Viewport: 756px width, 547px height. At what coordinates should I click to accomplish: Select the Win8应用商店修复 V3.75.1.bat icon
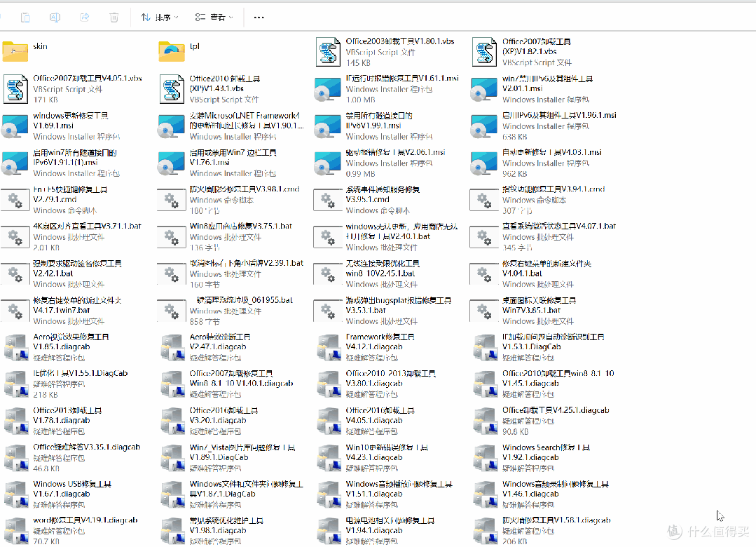172,237
